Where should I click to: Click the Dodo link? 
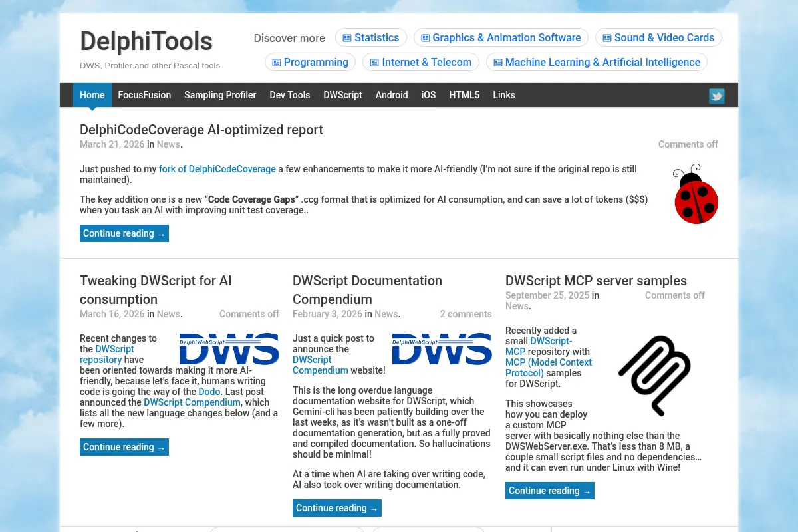[209, 392]
